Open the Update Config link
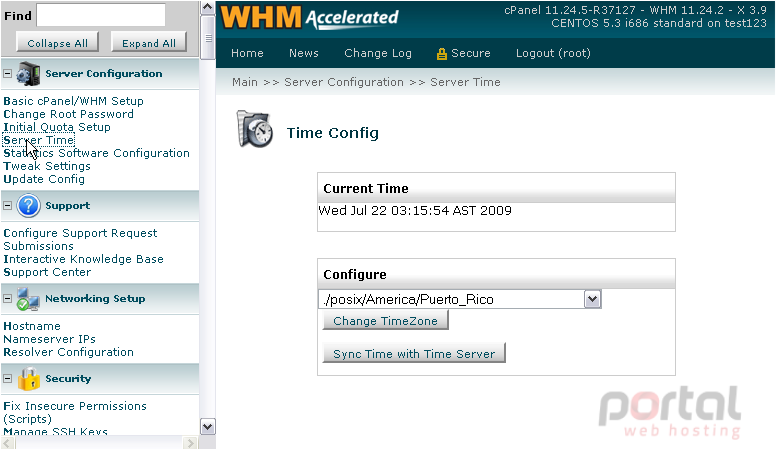 pos(44,179)
